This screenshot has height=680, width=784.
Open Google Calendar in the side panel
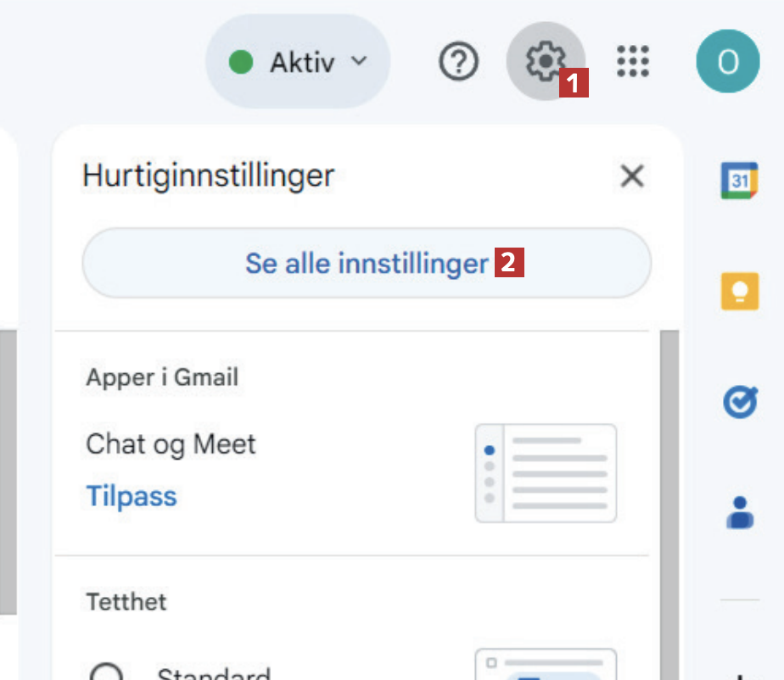[739, 180]
